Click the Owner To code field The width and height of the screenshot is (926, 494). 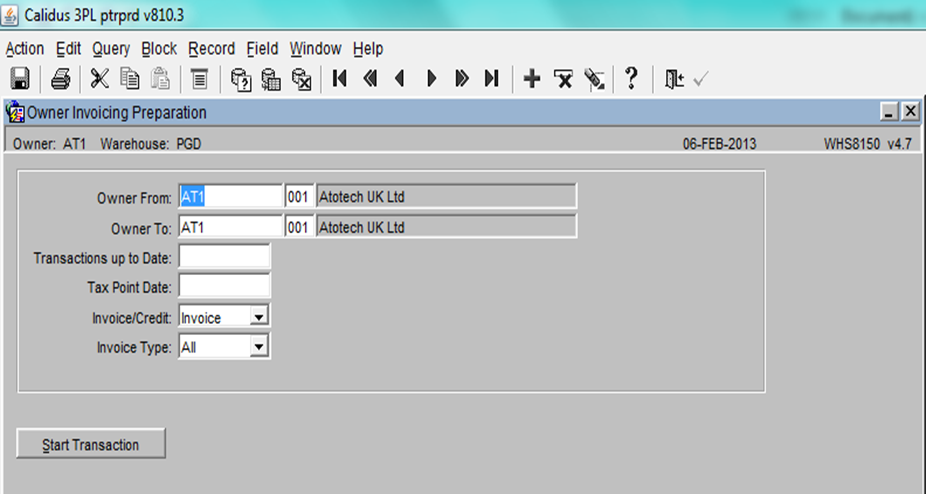tap(231, 227)
